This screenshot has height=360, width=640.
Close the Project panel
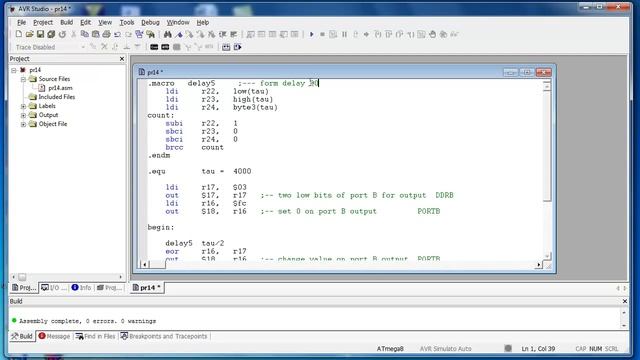coord(122,59)
